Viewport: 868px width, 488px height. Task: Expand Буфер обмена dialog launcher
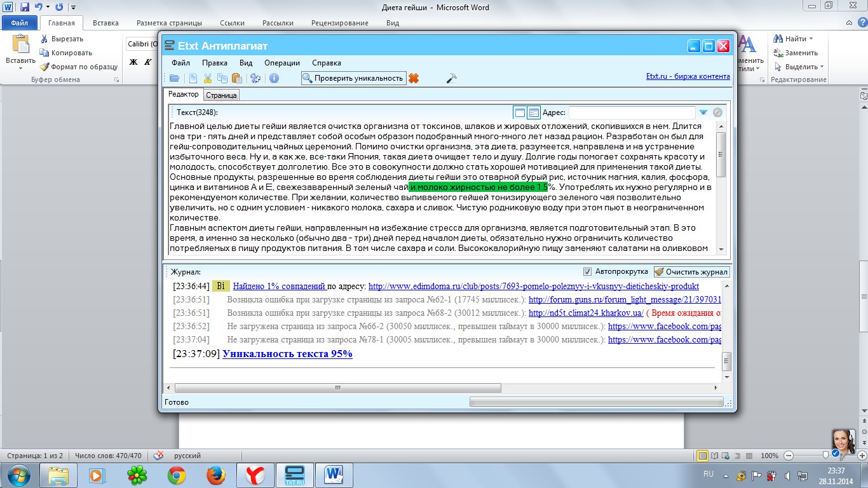[116, 80]
